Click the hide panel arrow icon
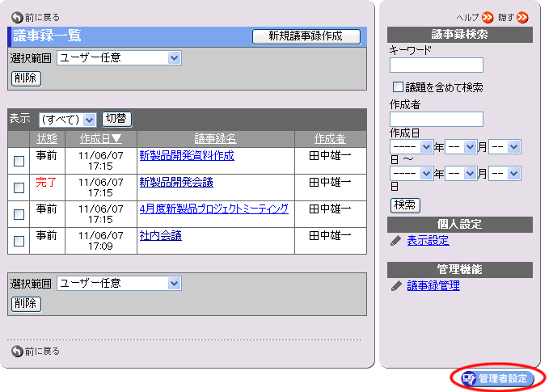This screenshot has width=553, height=392. (522, 17)
